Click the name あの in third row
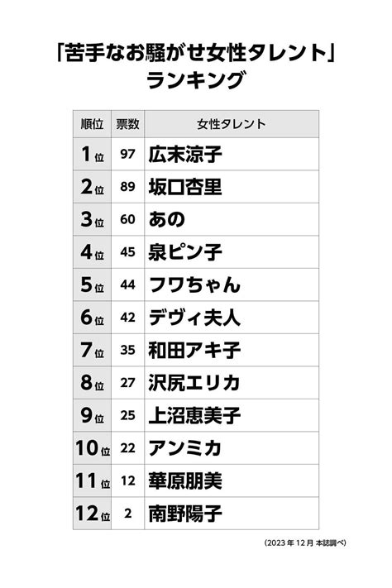 [167, 219]
